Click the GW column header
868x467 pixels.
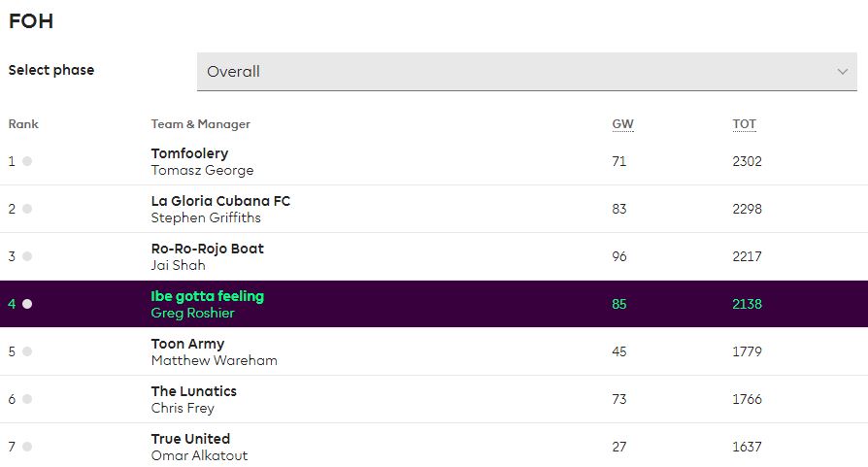pos(622,124)
